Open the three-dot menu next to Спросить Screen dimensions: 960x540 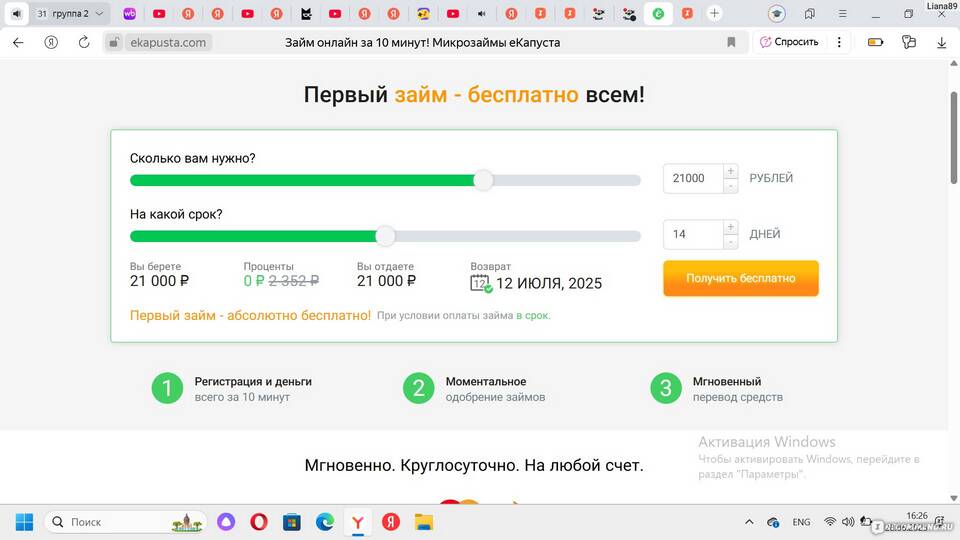pos(839,42)
